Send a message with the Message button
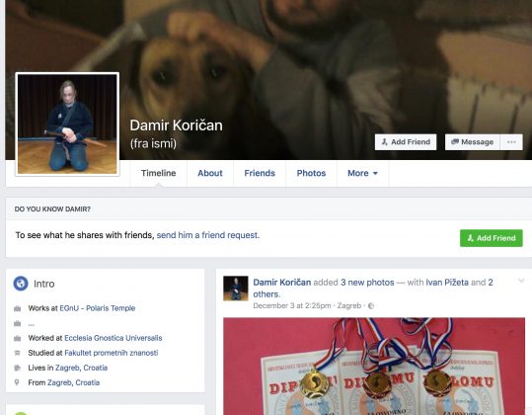The height and width of the screenshot is (415, 532). (472, 142)
